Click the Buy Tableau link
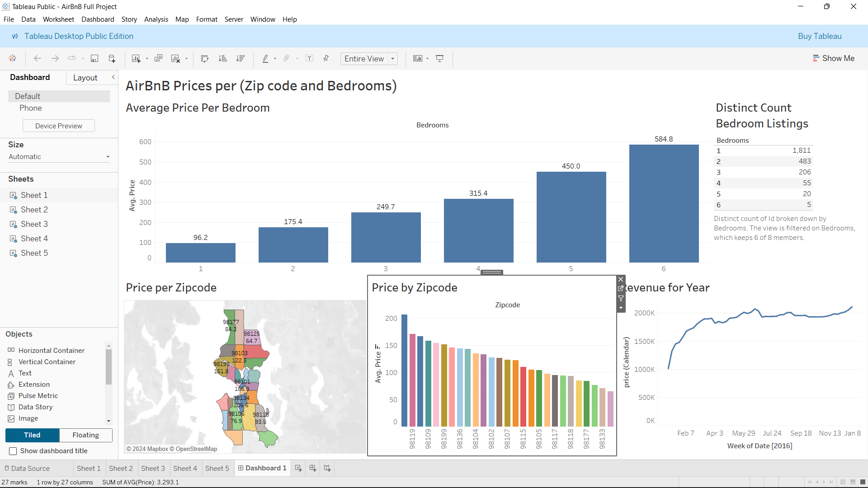Image resolution: width=868 pixels, height=488 pixels. point(820,36)
